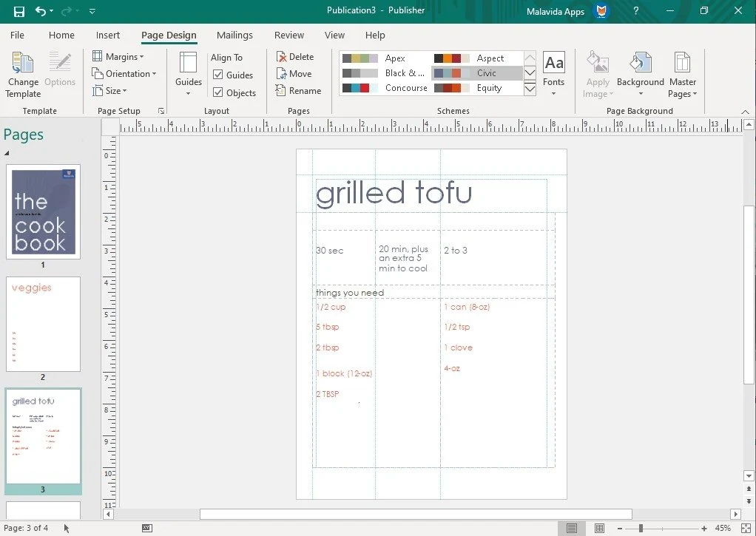This screenshot has height=536, width=756.
Task: Click the '30 sec' text cell
Action: (330, 250)
